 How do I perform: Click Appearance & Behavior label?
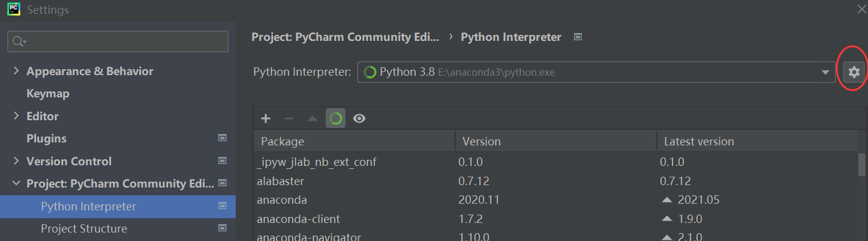90,71
